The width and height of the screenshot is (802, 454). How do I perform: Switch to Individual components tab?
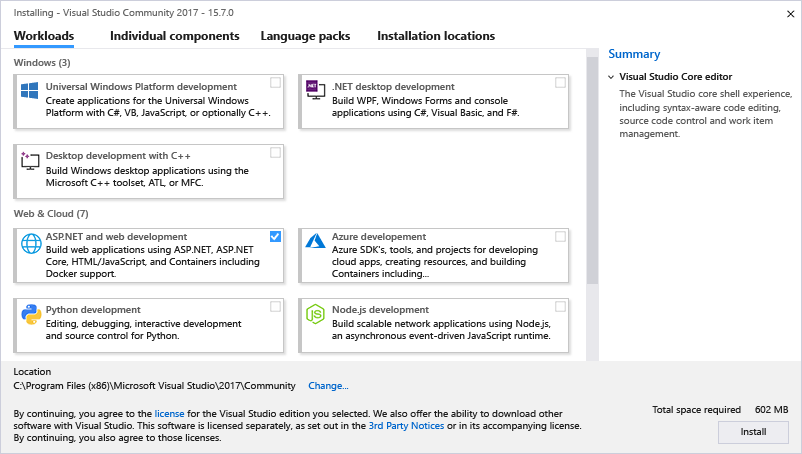(175, 36)
